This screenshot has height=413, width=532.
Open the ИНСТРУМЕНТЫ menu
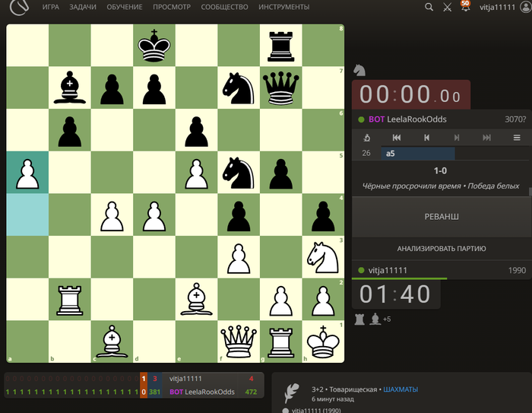tap(284, 7)
